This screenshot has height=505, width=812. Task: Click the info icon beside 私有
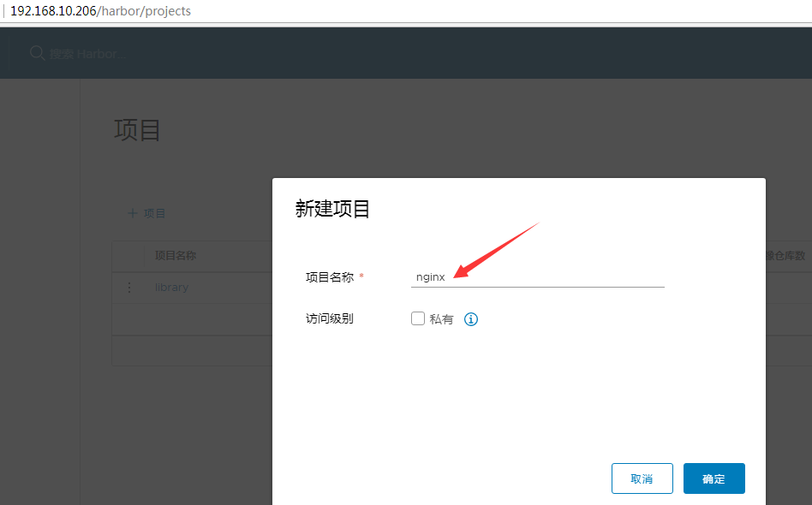pos(471,319)
